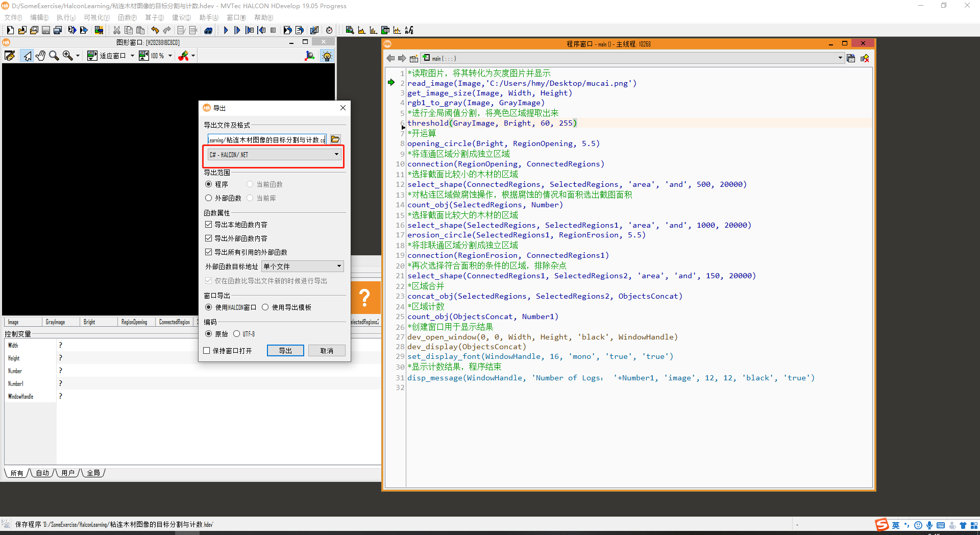
Task: Toggle the light bulb assistant icon
Action: pyautogui.click(x=327, y=56)
